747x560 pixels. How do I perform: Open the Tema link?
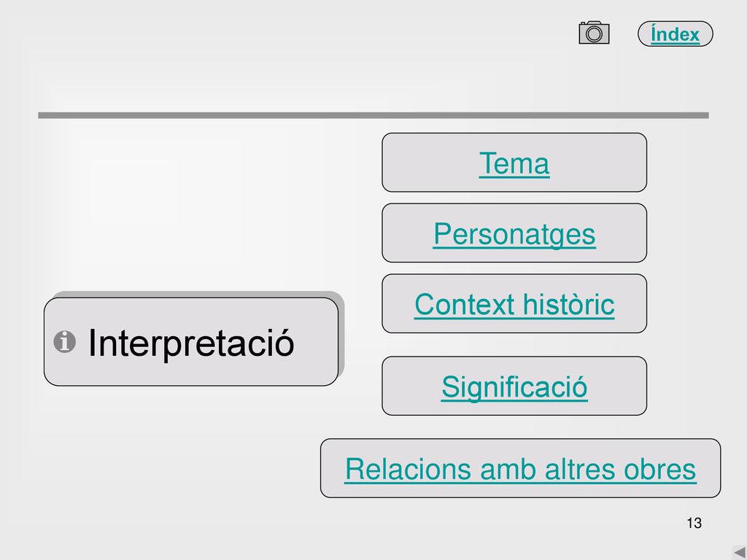click(x=514, y=163)
